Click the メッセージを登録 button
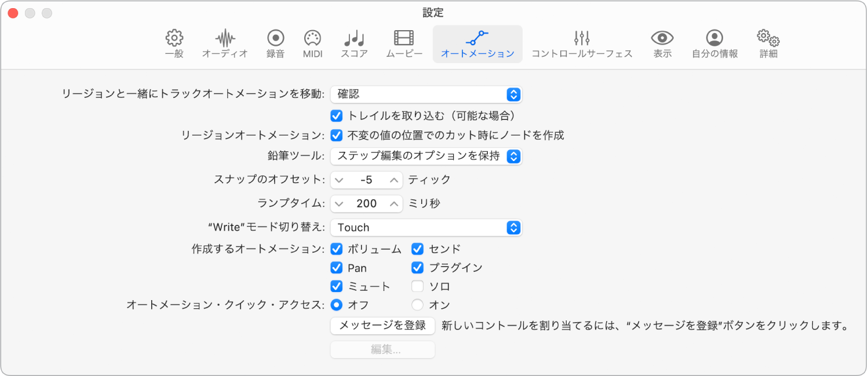Screen dimensions: 868x376 (x=382, y=326)
